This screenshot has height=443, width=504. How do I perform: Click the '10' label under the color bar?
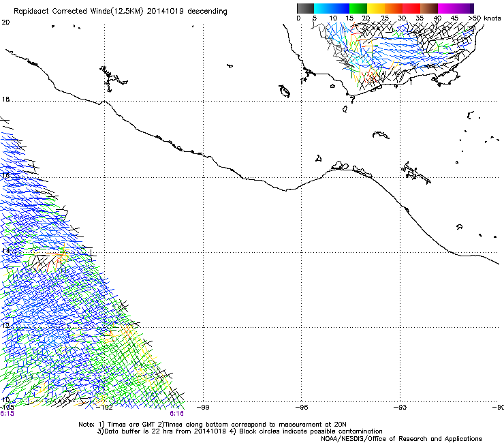point(333,18)
